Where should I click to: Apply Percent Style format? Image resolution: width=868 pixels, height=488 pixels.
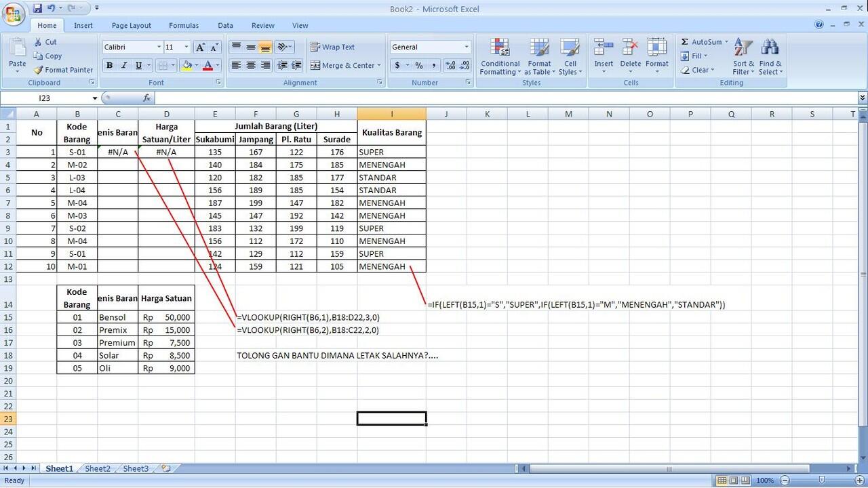[x=419, y=66]
